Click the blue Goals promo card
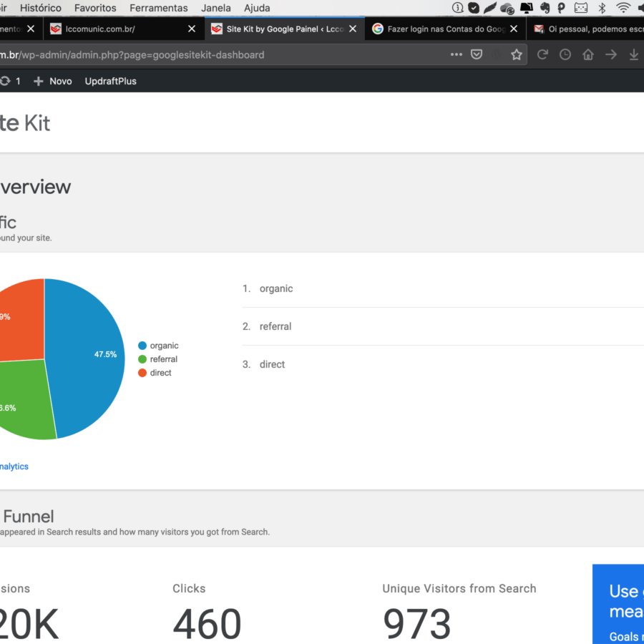The image size is (644, 644). tap(618, 604)
